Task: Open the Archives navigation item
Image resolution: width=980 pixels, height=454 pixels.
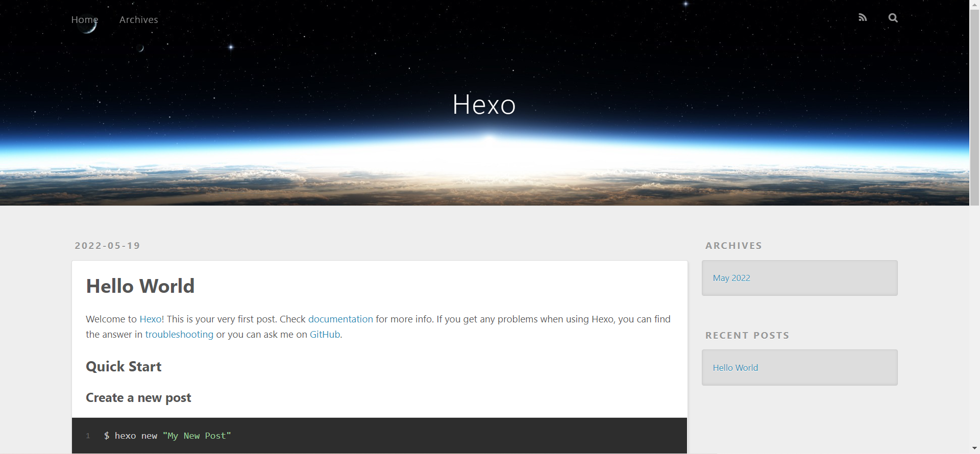Action: (x=138, y=19)
